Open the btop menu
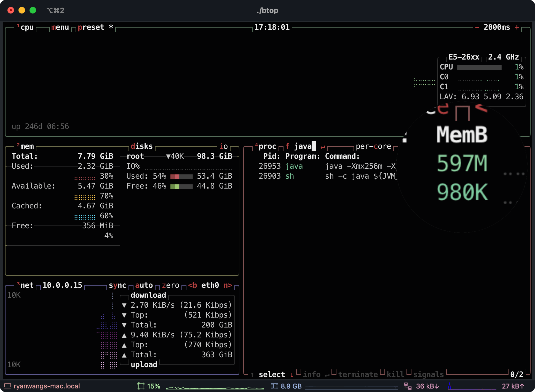This screenshot has width=535, height=392. pos(60,27)
